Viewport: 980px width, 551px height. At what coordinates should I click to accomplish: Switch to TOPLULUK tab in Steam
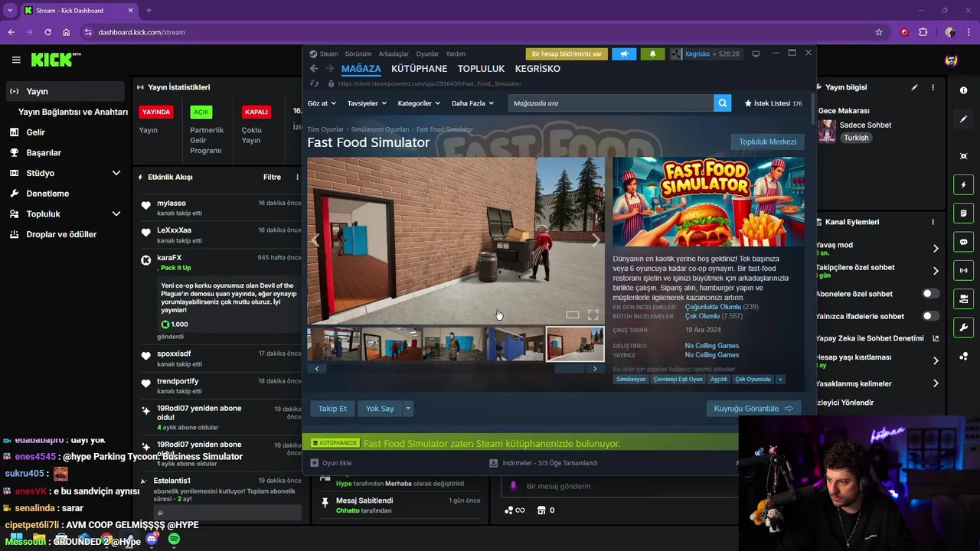pos(481,69)
